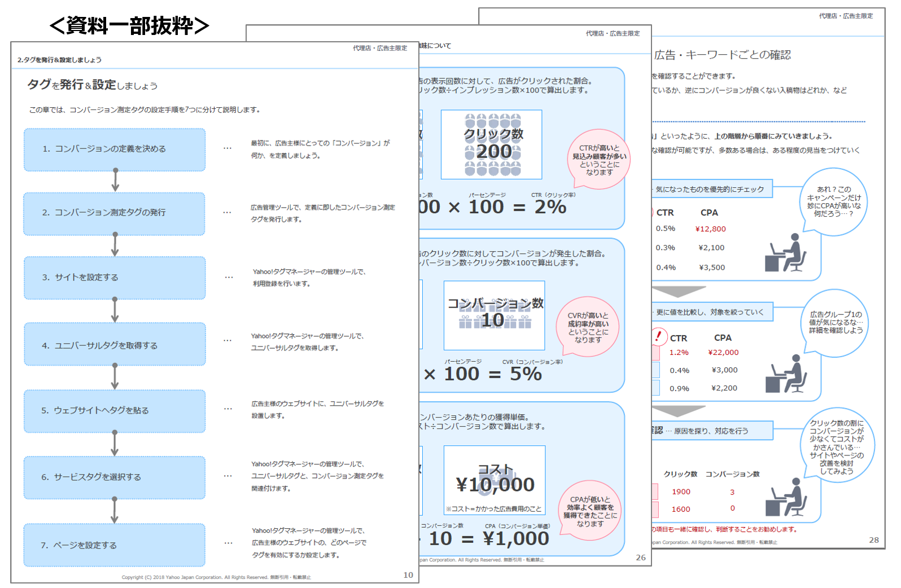Screen dimensions: 901x588
Task: Select step box '1. コンバージョンの定義を決める'
Action: click(115, 150)
